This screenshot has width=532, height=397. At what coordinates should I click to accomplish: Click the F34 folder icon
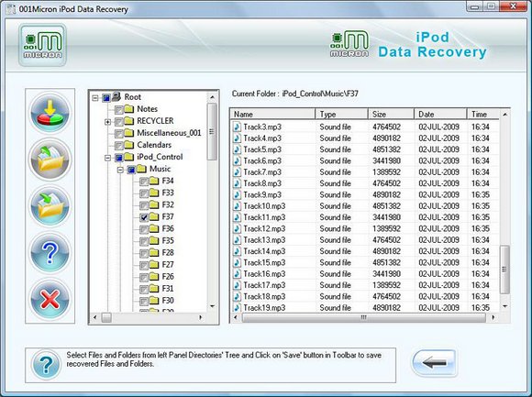click(154, 181)
